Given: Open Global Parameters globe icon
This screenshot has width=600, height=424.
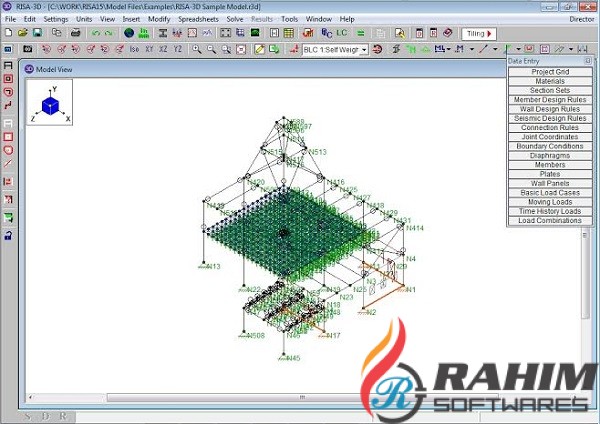Looking at the screenshot, I should (129, 33).
